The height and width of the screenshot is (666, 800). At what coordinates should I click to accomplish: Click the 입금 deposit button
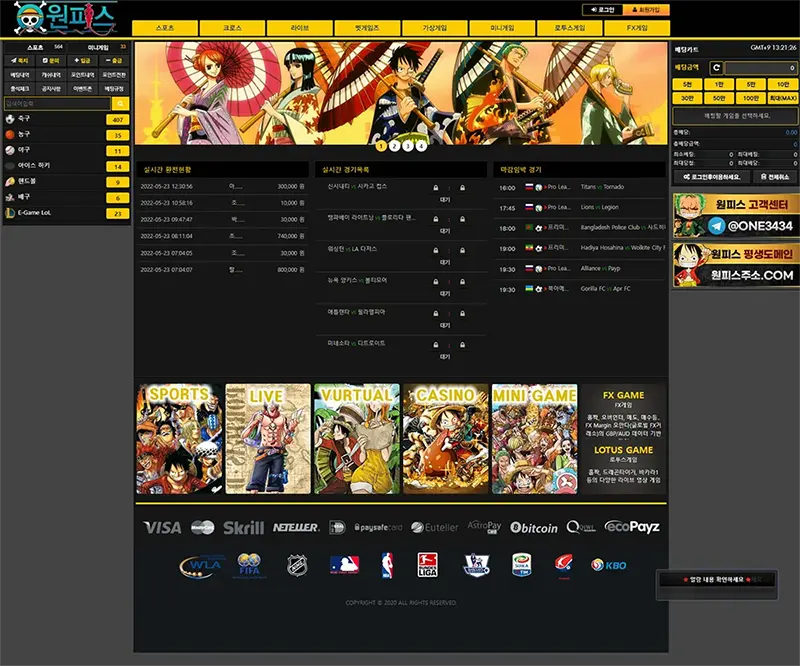(82, 60)
